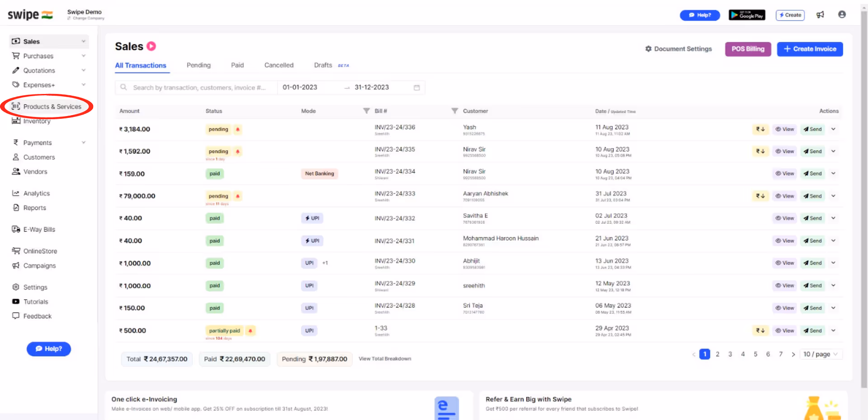Open Document Settings gear
Screen dimensions: 868x420
click(x=679, y=49)
